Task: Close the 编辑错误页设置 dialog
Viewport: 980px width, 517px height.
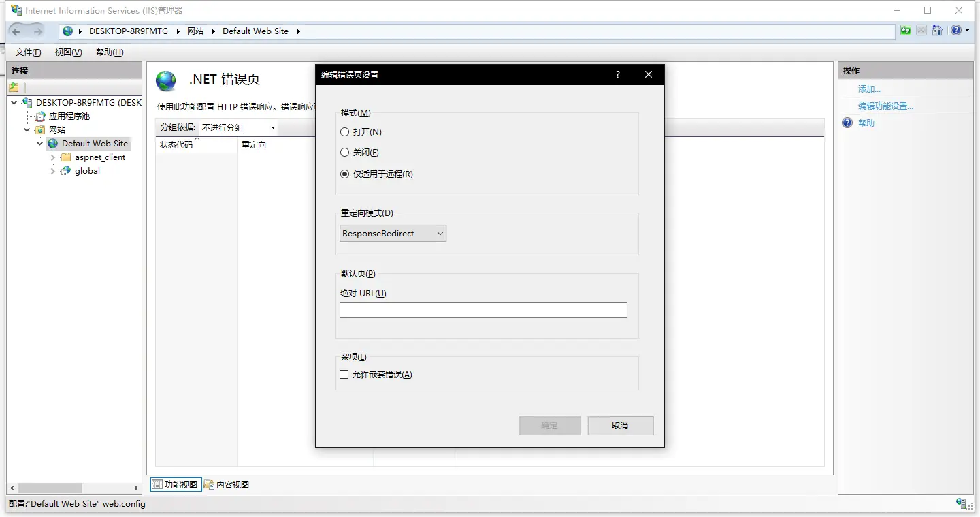Action: (x=649, y=74)
